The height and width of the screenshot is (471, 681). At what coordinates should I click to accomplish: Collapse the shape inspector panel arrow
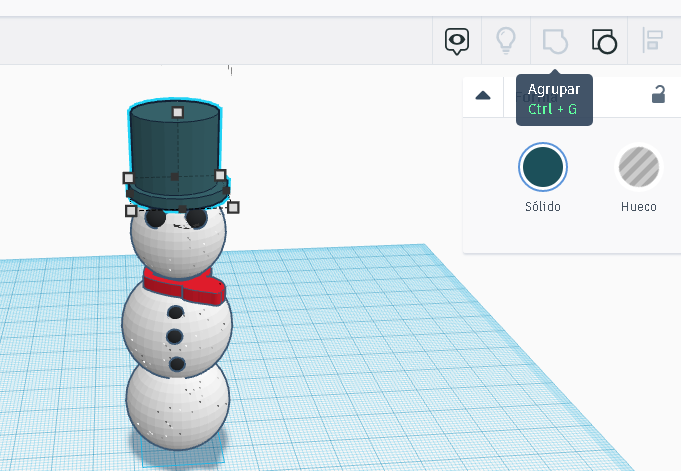pos(483,96)
